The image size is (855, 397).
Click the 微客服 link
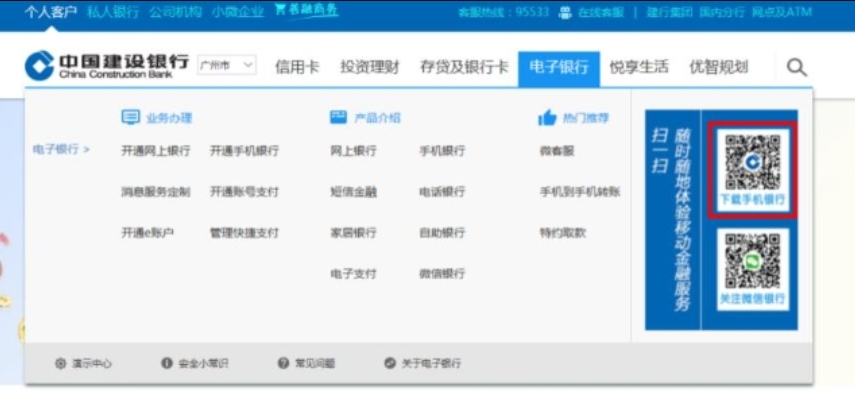(x=557, y=151)
